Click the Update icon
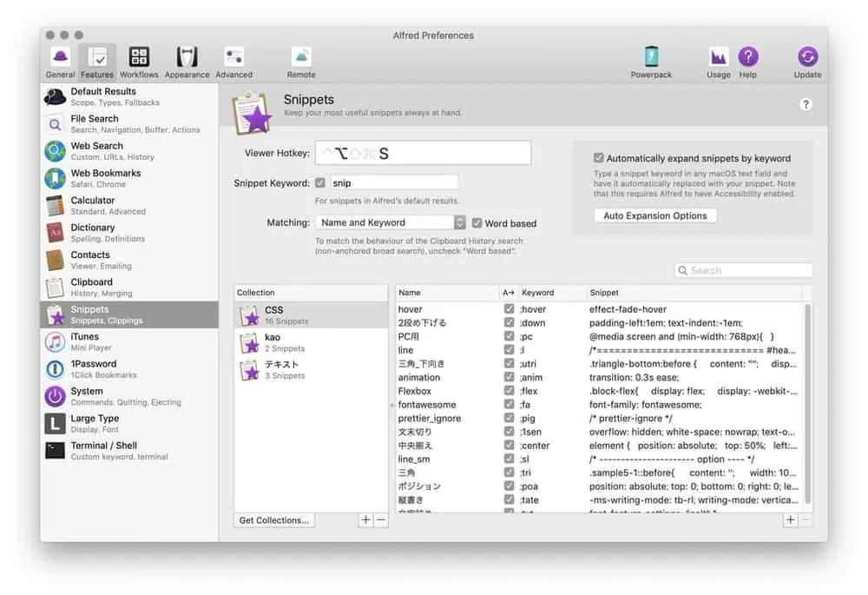868x595 pixels. [807, 59]
